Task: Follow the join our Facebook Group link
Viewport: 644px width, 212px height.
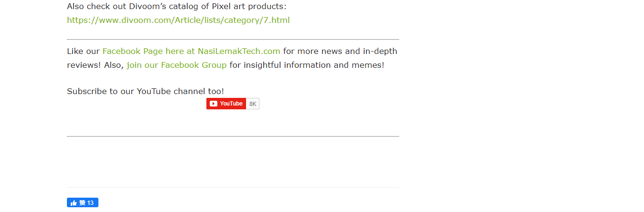Action: [176, 65]
